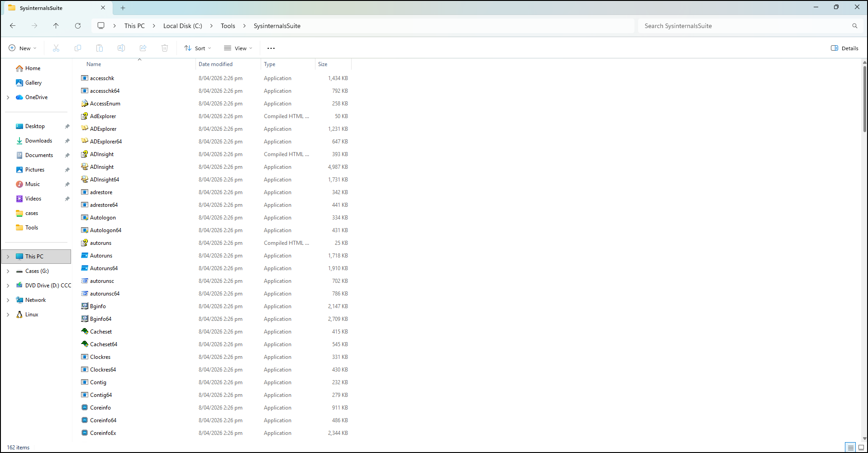
Task: Select the Cacheset application icon
Action: (85, 332)
